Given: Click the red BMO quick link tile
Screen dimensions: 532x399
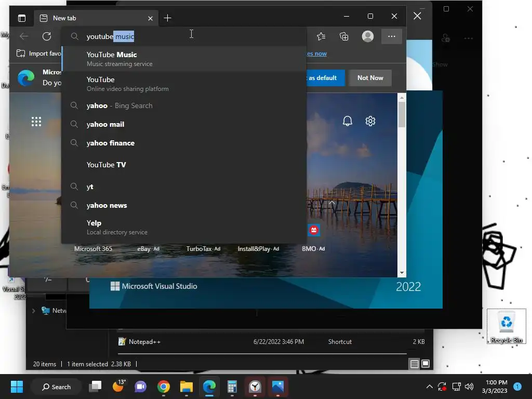Looking at the screenshot, I should coord(313,230).
